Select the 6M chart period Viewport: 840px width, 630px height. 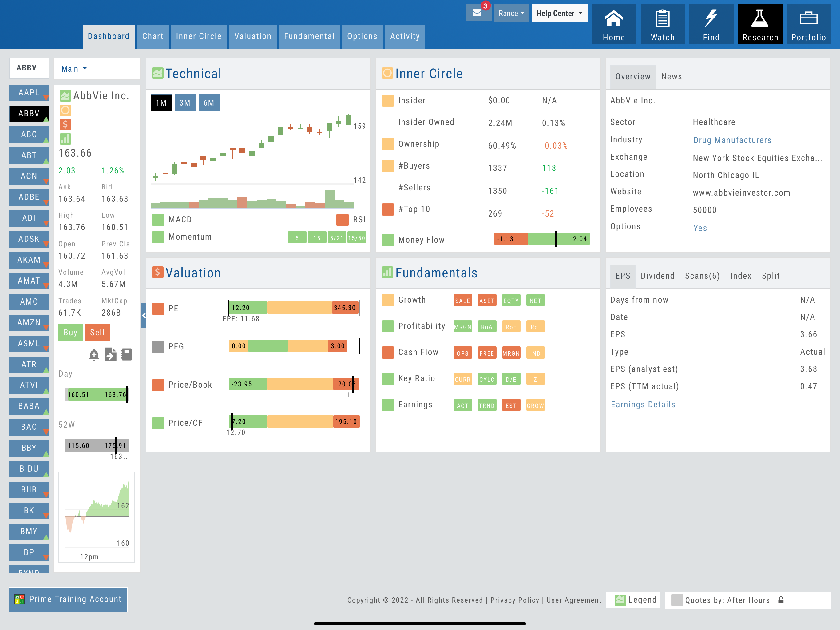click(209, 103)
